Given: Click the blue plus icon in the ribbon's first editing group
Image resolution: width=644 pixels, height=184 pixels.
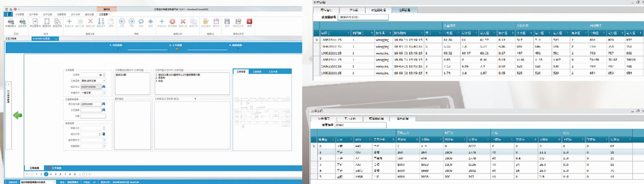Looking at the screenshot, I should point(69,22).
